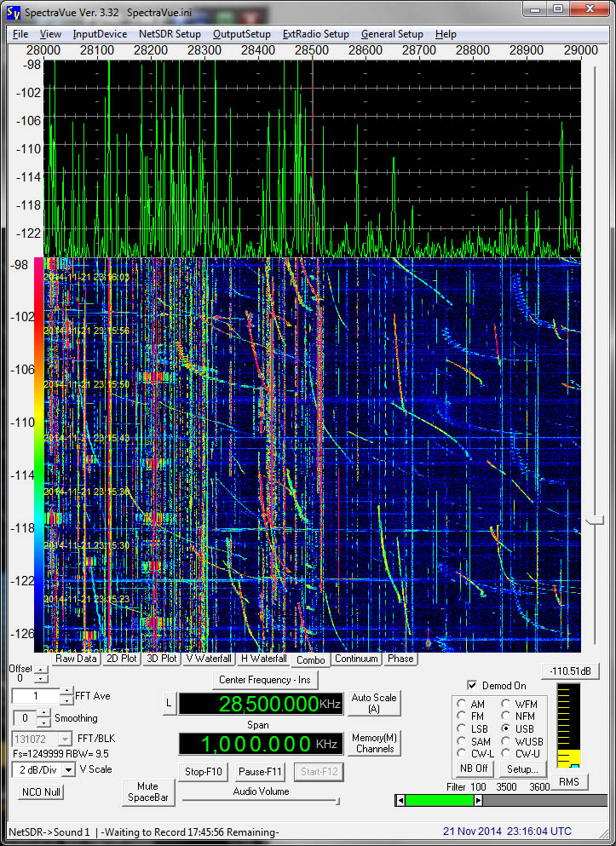Open the General Setup menu
616x846 pixels.
392,34
